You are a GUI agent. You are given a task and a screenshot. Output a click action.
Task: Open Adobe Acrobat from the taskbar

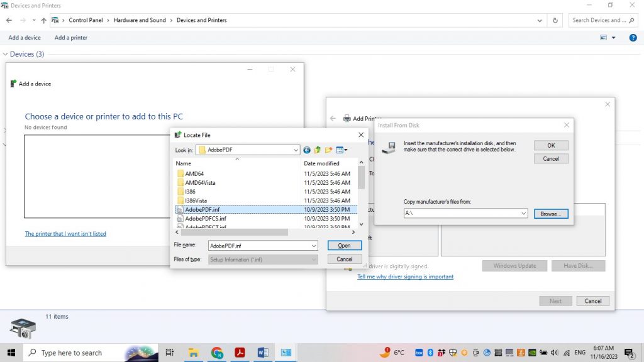(x=240, y=353)
